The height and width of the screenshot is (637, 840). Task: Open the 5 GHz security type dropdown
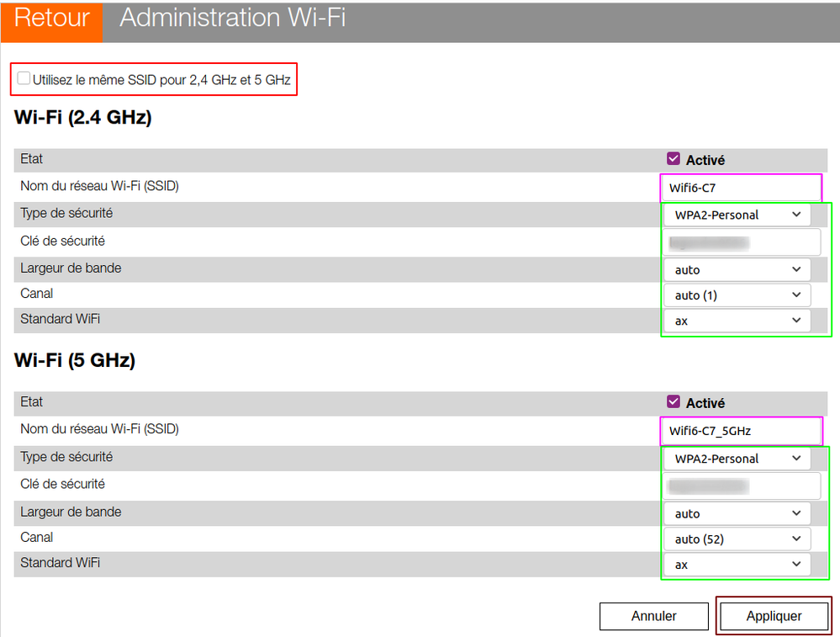point(737,459)
